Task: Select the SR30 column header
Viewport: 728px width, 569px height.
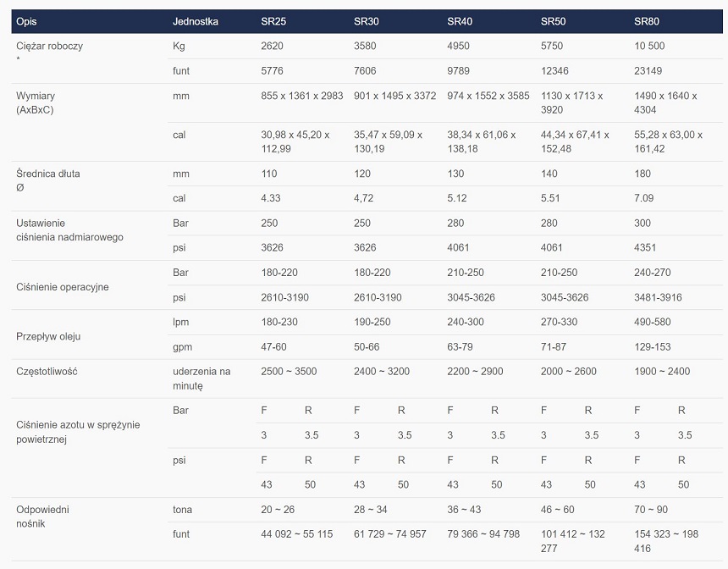Action: 366,21
